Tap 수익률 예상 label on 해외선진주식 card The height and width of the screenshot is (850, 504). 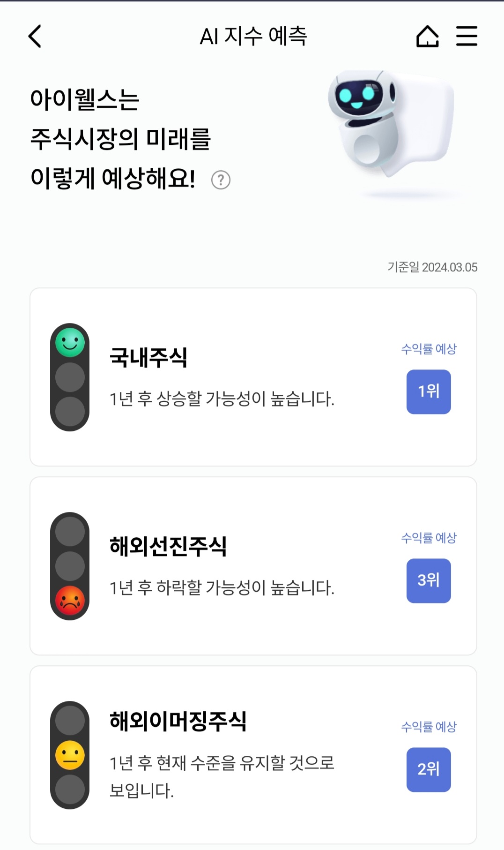(429, 538)
